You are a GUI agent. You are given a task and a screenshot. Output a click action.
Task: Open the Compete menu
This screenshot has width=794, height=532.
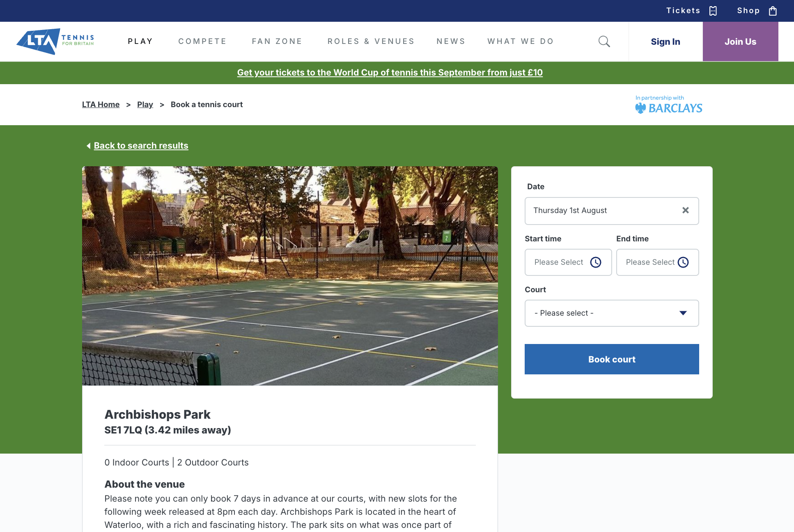tap(202, 41)
